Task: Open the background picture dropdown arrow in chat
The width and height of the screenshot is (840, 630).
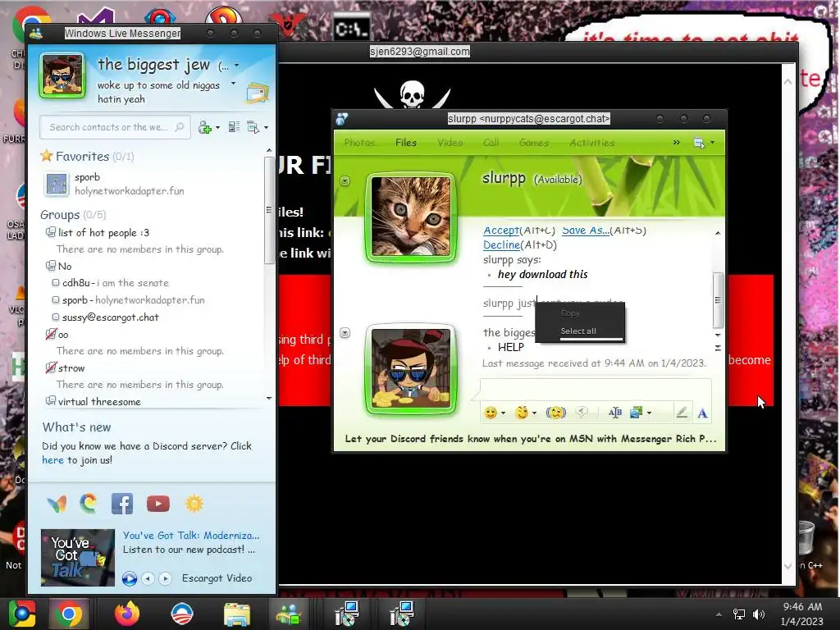Action: pyautogui.click(x=650, y=413)
